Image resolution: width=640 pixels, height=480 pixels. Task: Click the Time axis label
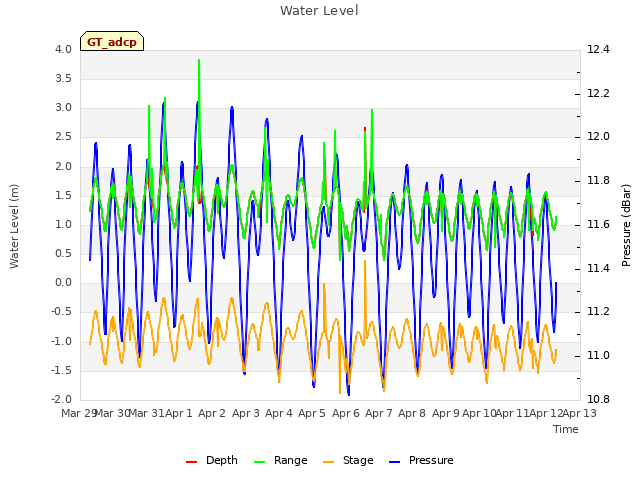pyautogui.click(x=566, y=429)
